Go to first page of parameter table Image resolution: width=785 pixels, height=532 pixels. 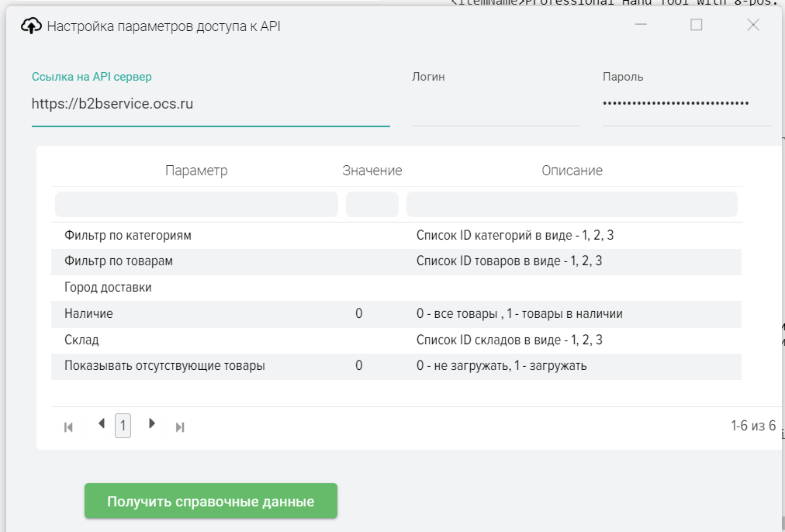click(68, 427)
